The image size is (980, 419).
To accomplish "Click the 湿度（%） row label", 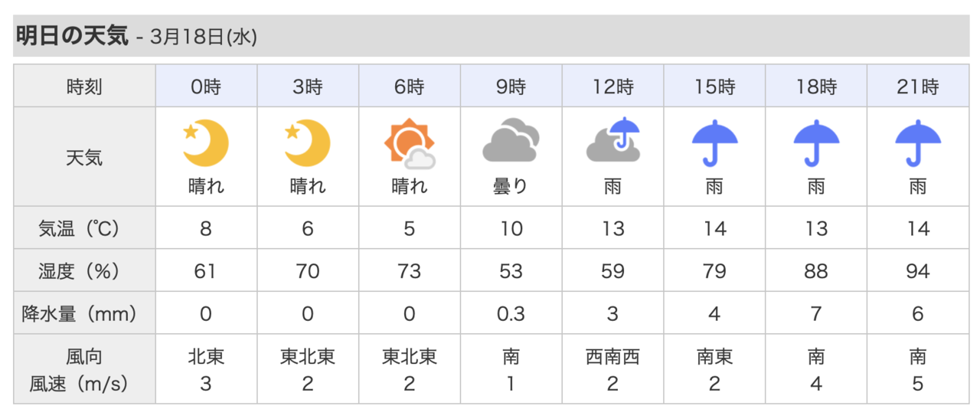I will [84, 271].
